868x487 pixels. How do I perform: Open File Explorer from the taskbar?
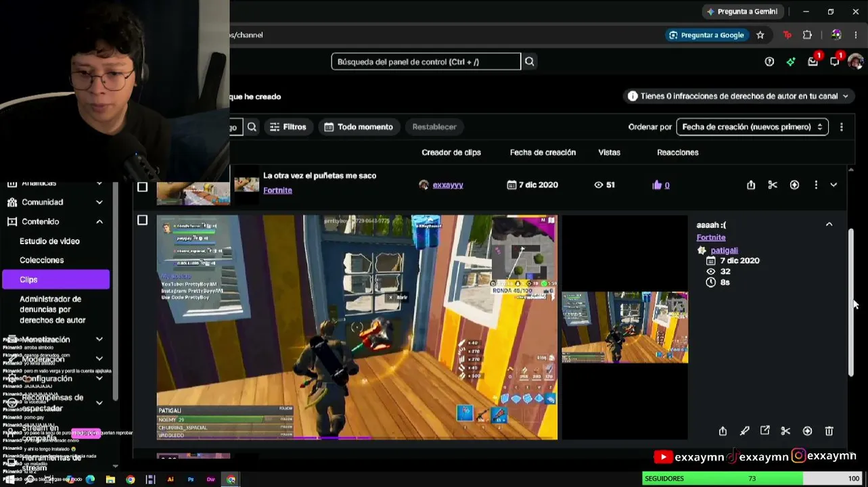point(110,480)
